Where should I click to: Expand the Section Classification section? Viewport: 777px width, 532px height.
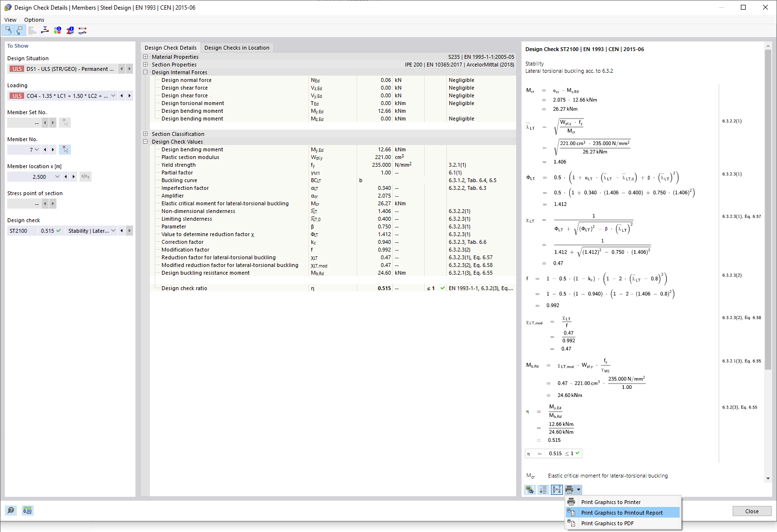(x=146, y=134)
